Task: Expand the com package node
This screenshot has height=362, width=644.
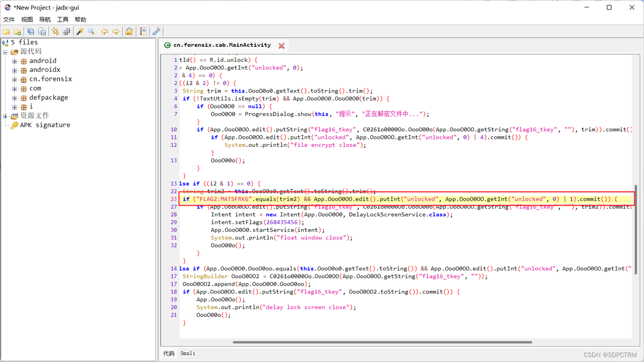Action: 15,89
